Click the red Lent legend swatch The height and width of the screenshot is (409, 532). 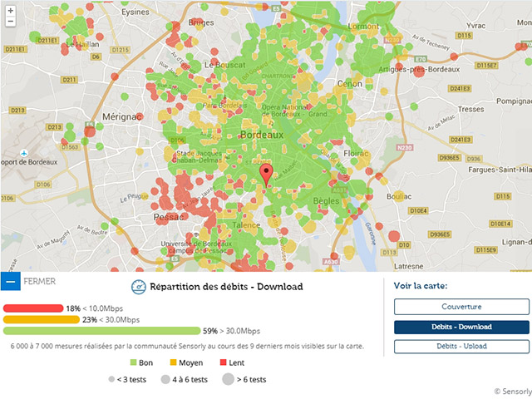point(224,363)
